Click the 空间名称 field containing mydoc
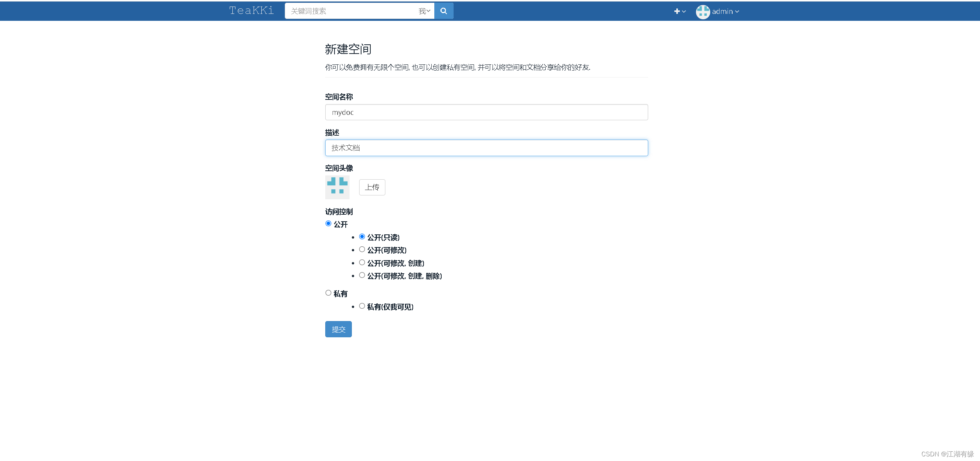 486,112
